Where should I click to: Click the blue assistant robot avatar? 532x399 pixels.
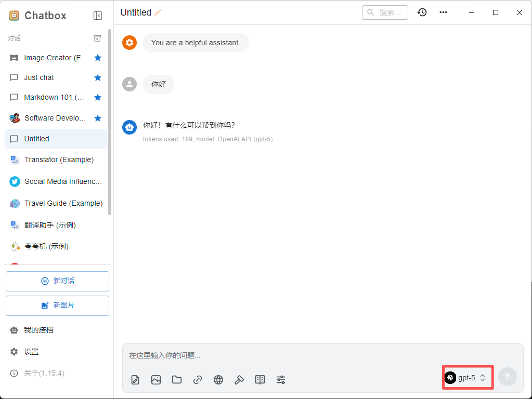coord(129,127)
